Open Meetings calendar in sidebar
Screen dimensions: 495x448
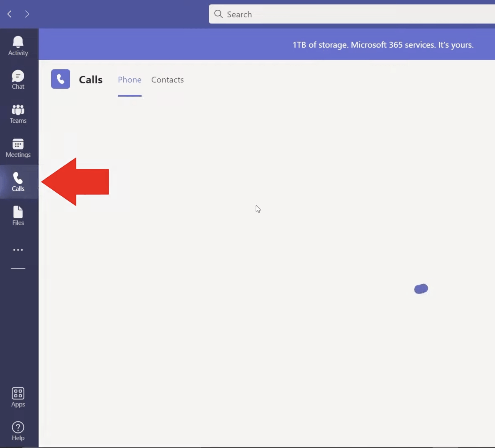(18, 148)
